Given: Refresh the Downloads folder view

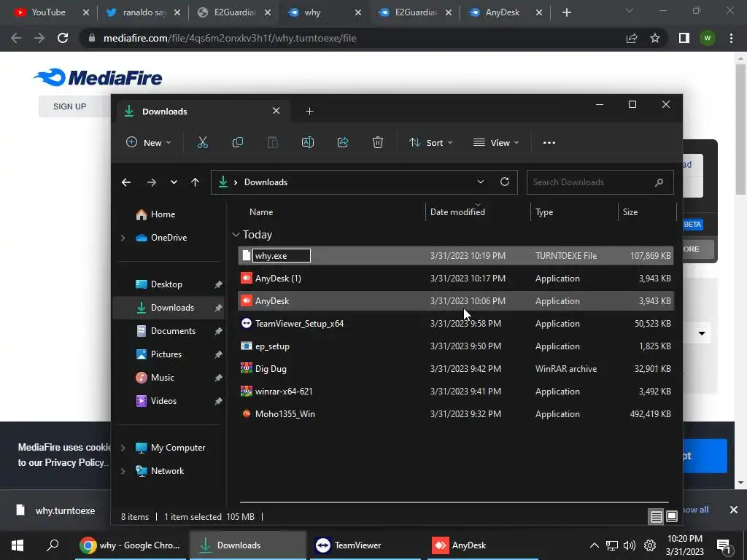Looking at the screenshot, I should pyautogui.click(x=505, y=182).
